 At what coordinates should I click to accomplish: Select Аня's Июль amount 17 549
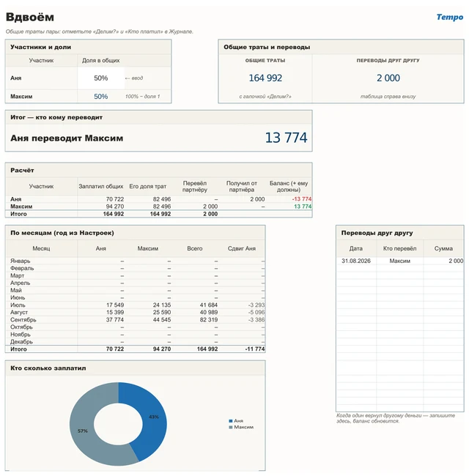pyautogui.click(x=115, y=305)
